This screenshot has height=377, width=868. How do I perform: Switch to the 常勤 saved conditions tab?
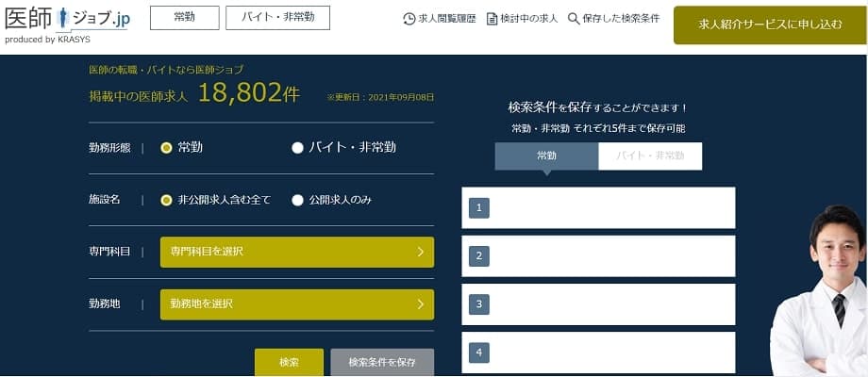pos(546,156)
